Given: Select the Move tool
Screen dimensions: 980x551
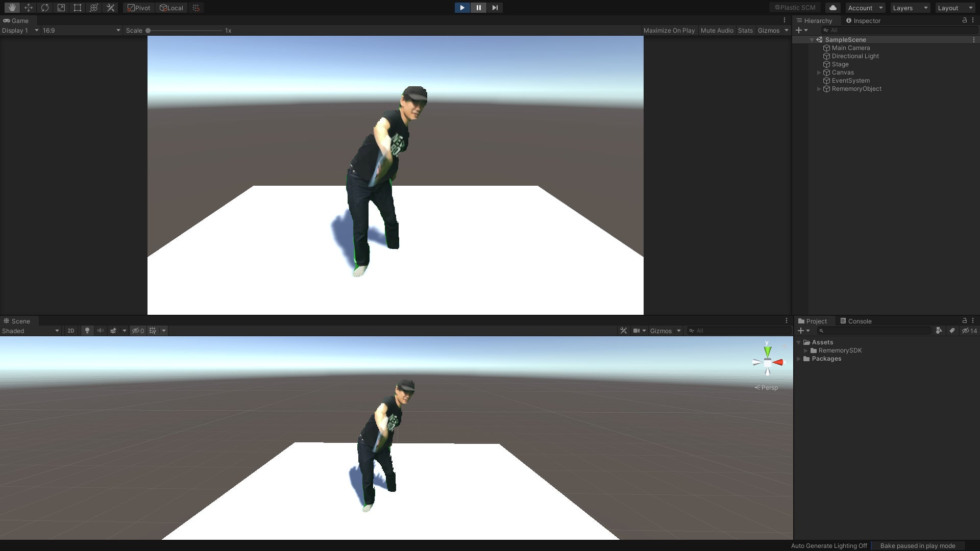Looking at the screenshot, I should 28,8.
